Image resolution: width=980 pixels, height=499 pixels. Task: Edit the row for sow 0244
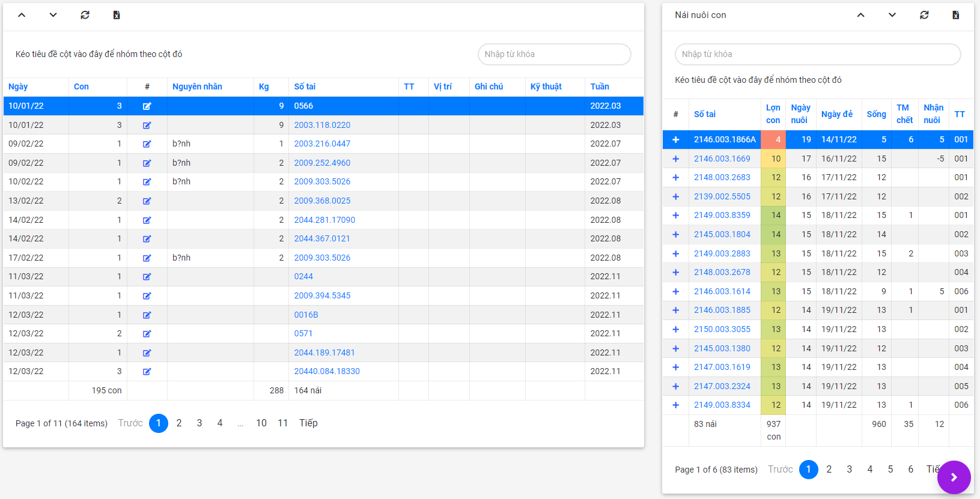point(147,277)
